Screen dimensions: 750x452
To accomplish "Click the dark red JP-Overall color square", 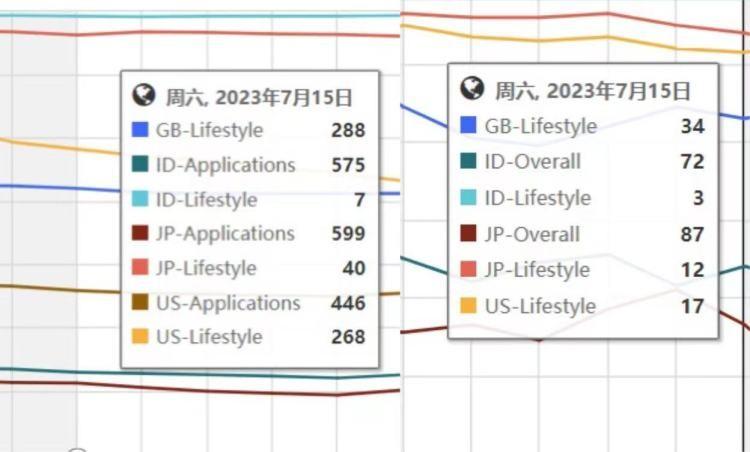I will (468, 235).
